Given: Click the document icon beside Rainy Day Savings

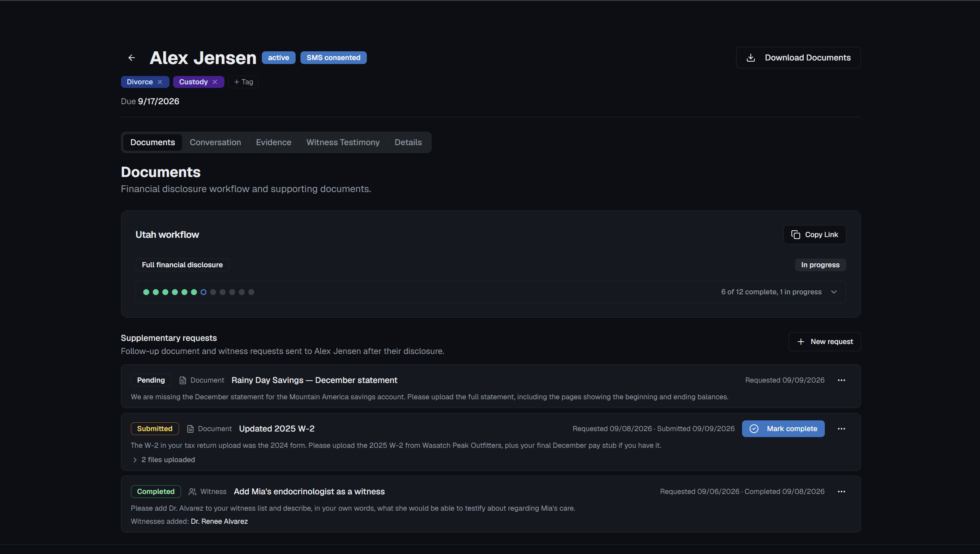Looking at the screenshot, I should point(183,381).
